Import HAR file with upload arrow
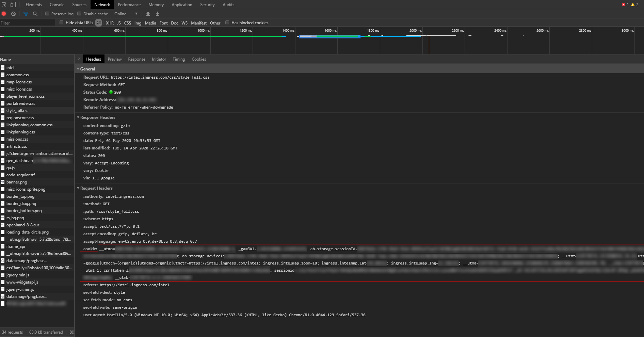This screenshot has height=337, width=644. pyautogui.click(x=148, y=14)
